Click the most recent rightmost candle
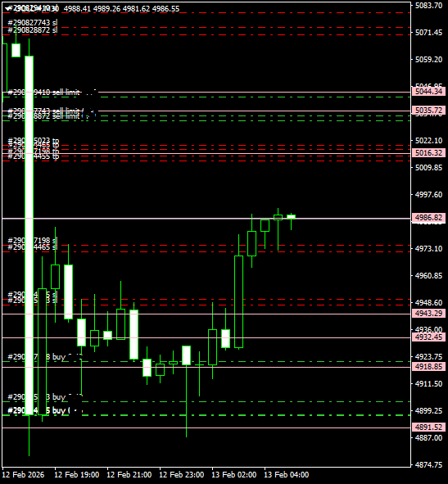 pos(291,217)
